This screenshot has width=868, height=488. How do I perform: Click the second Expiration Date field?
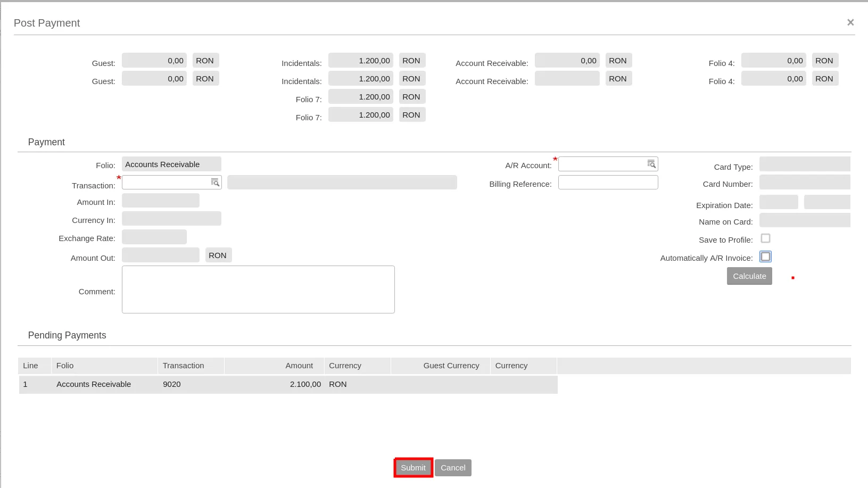coord(827,202)
